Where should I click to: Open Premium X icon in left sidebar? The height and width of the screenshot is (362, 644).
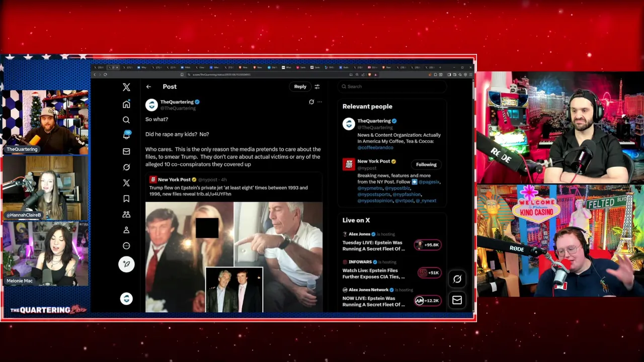click(126, 183)
